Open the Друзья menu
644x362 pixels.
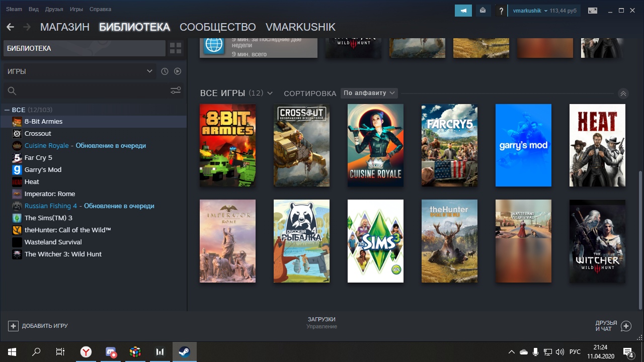54,9
